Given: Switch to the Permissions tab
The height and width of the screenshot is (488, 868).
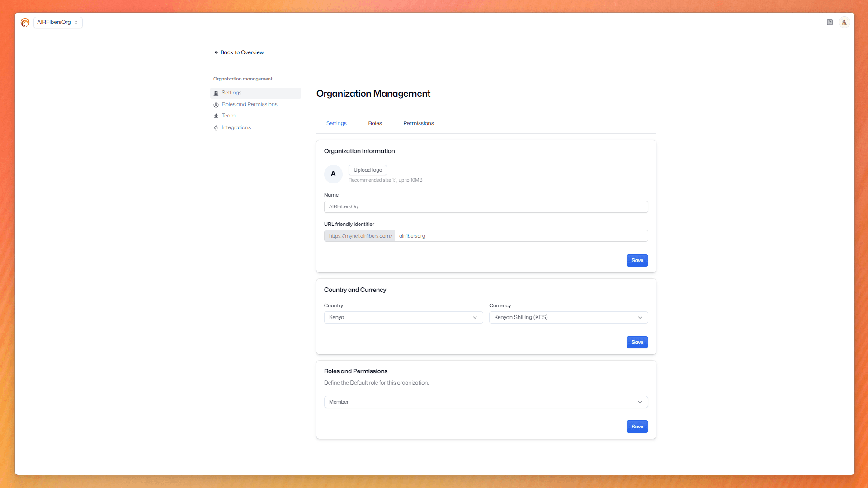Looking at the screenshot, I should tap(418, 123).
